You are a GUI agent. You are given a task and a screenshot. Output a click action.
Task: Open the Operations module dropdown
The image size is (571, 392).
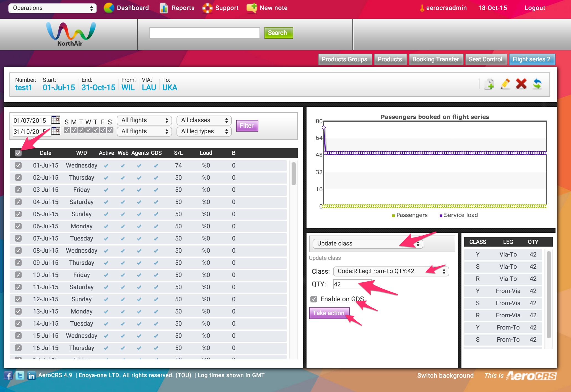pos(53,8)
